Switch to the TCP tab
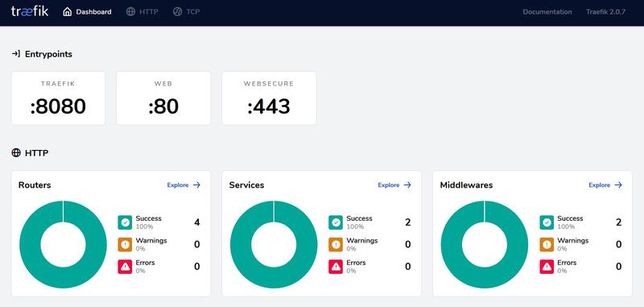 click(187, 12)
